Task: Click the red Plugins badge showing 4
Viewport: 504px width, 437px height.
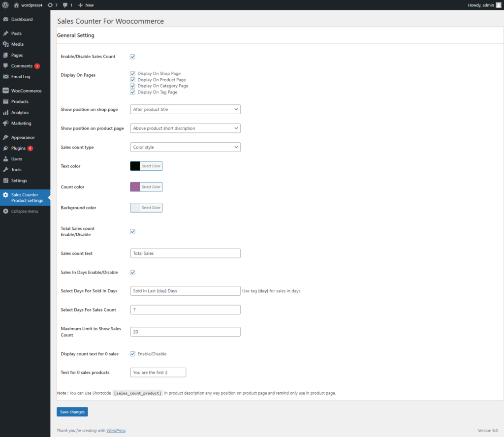Action: (30, 149)
